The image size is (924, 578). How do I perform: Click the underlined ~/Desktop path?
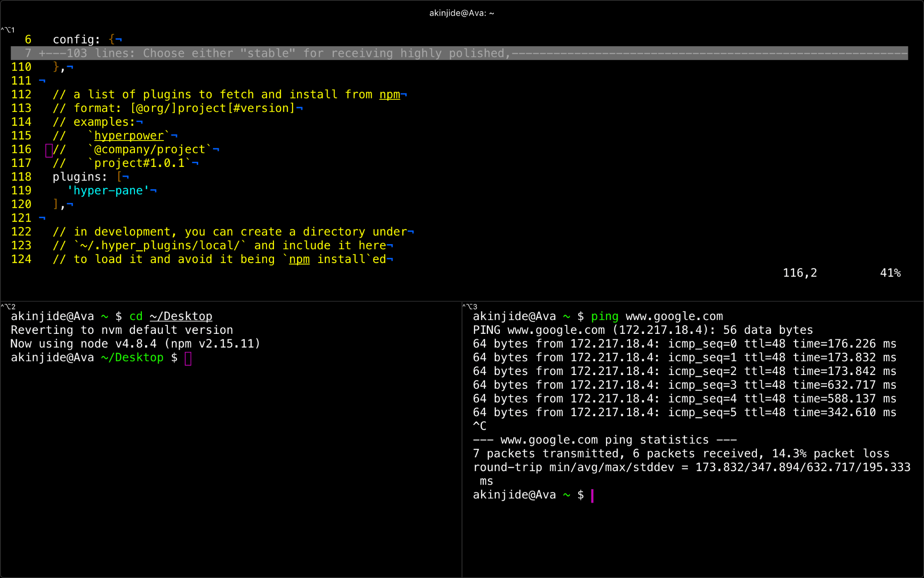181,316
